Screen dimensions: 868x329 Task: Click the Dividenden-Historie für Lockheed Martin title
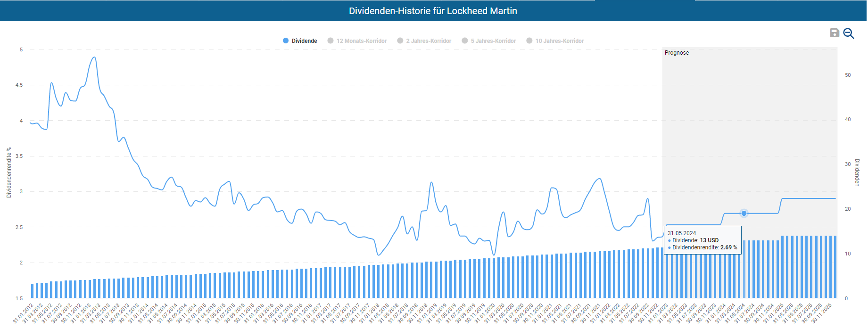tap(433, 11)
